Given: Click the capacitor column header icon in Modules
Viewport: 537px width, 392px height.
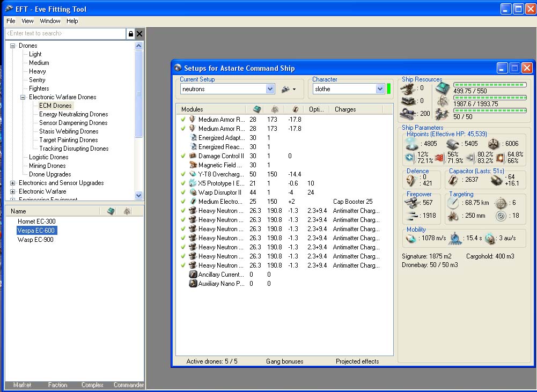Looking at the screenshot, I should [296, 109].
